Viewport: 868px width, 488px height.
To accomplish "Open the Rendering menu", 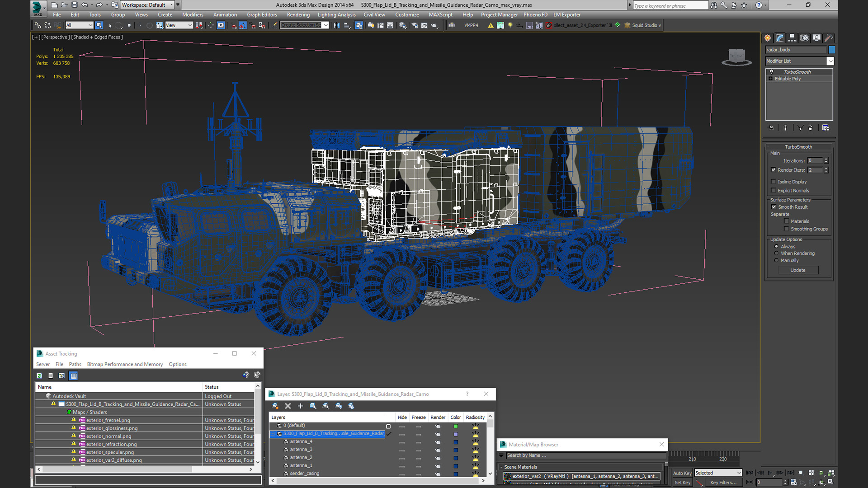I will click(298, 15).
